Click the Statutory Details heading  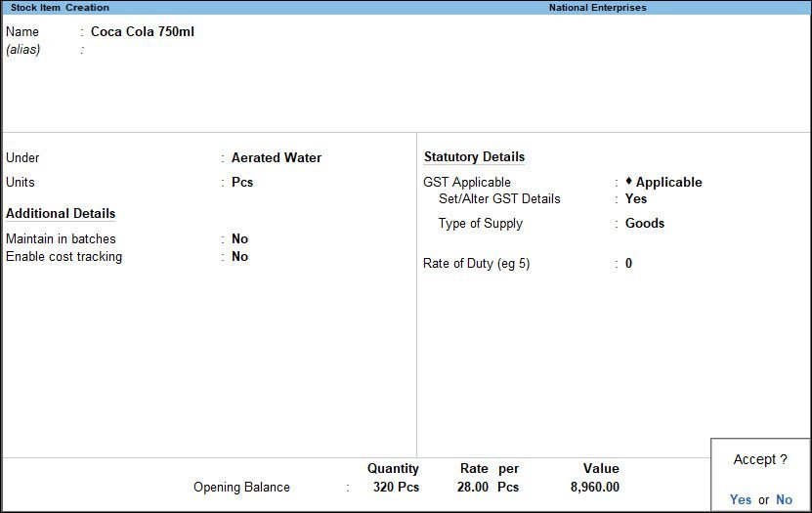[x=474, y=156]
